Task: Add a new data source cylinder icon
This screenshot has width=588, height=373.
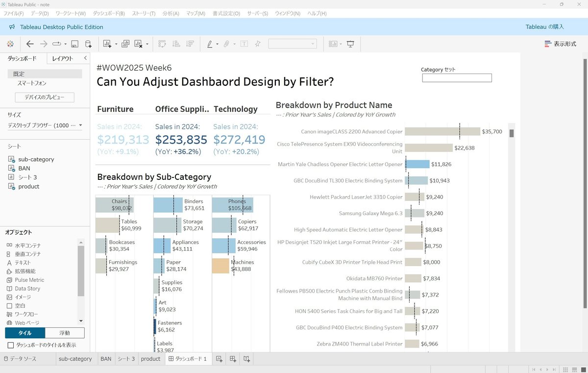Action: (89, 44)
